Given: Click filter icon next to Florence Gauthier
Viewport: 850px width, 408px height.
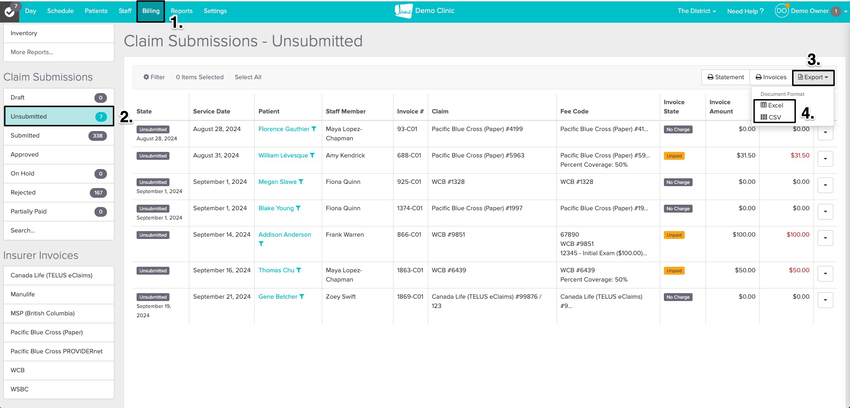Looking at the screenshot, I should click(x=314, y=129).
